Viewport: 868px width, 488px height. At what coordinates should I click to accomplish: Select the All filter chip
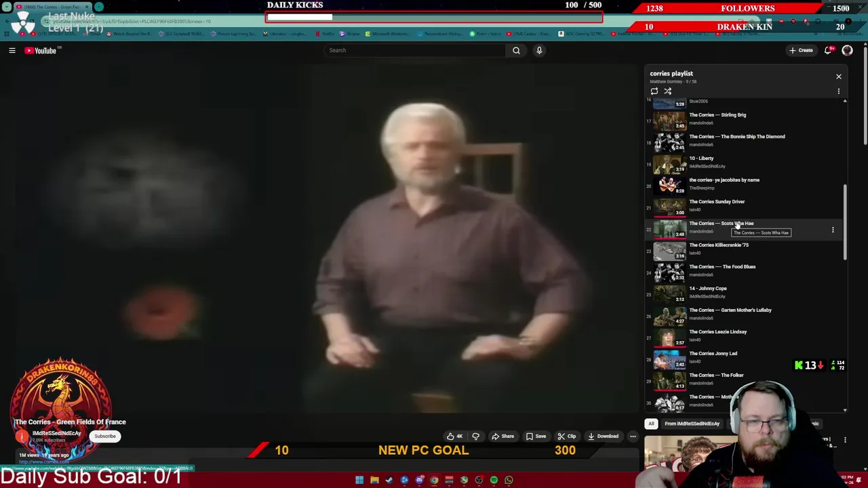point(651,424)
